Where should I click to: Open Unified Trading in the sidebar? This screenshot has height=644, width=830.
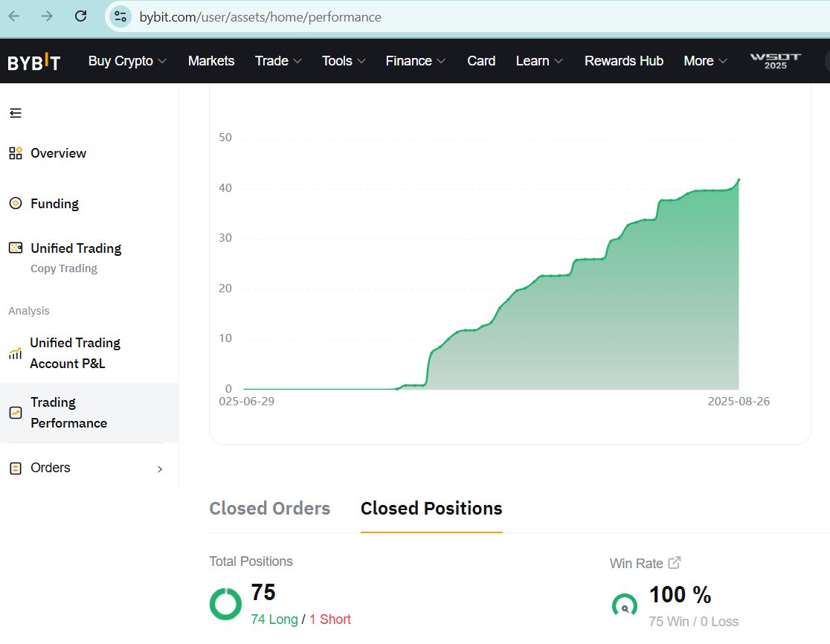(x=76, y=248)
